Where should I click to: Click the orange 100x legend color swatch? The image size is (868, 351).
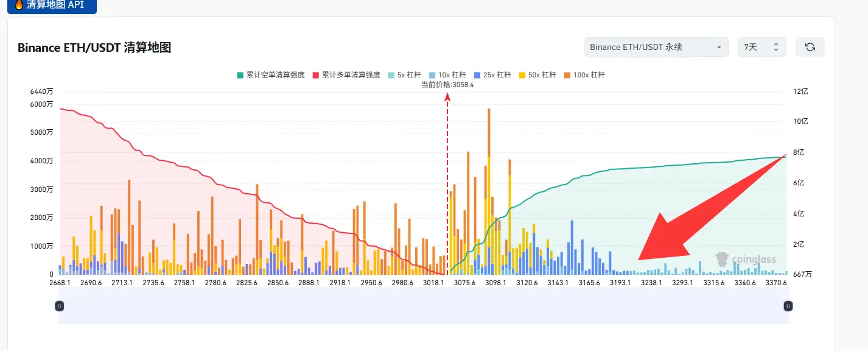[567, 75]
